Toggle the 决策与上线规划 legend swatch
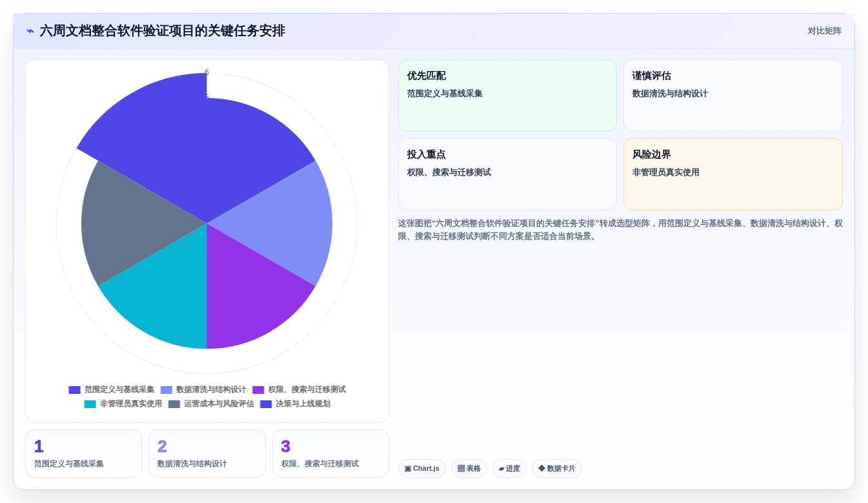The image size is (868, 503). (x=266, y=404)
